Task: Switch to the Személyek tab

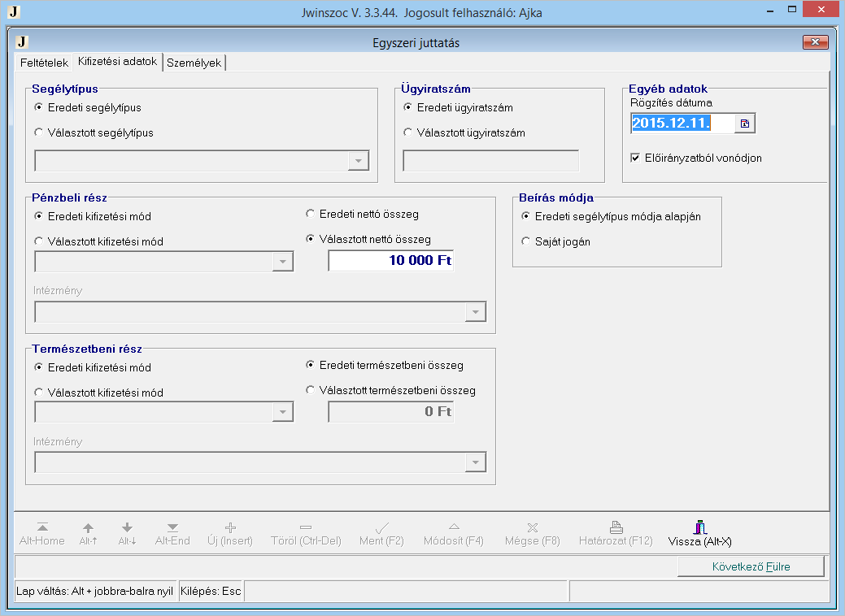Action: click(194, 63)
